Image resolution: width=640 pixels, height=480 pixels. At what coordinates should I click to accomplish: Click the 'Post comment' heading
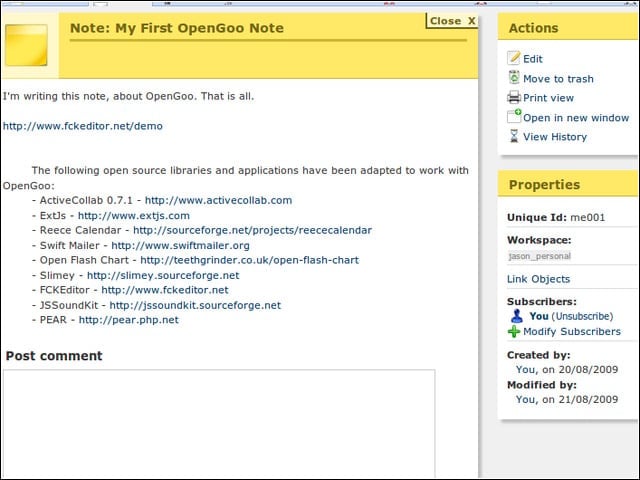tap(54, 356)
